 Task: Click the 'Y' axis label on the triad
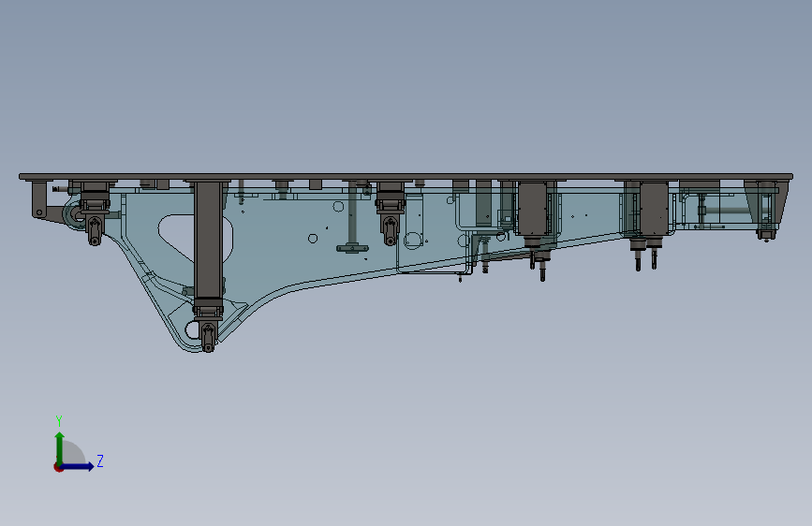(x=59, y=420)
